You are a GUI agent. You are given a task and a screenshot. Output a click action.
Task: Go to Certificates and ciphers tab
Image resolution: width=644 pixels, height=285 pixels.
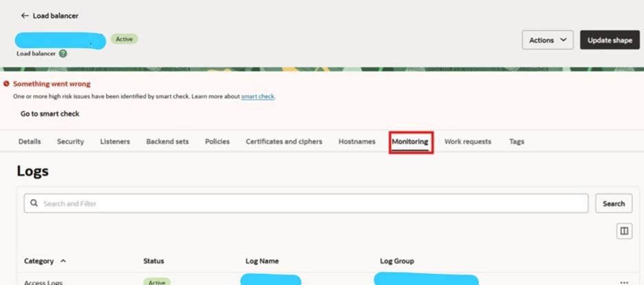point(283,142)
